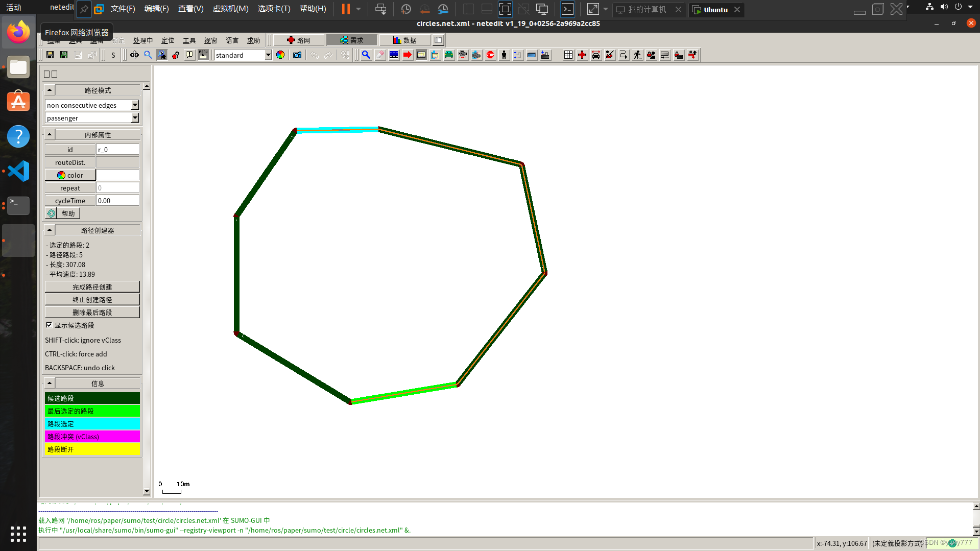Viewport: 980px width, 551px height.
Task: Click the green 最后选定的路段 legend swatch
Action: (92, 411)
